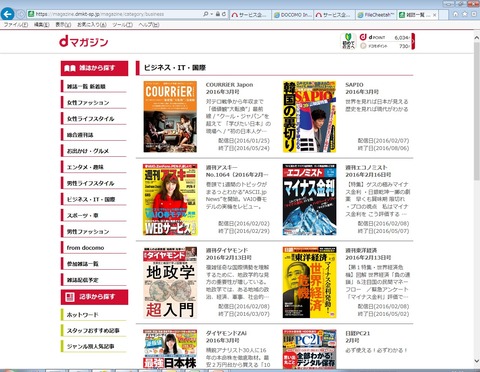Open the 週刊エコノミスト cover thumbnail
This screenshot has height=372, width=480.
click(309, 199)
